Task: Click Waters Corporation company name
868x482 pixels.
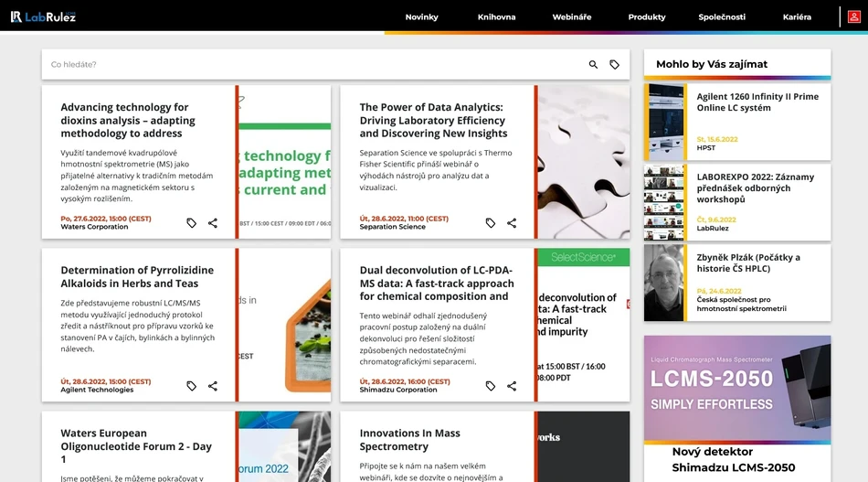Action: pyautogui.click(x=94, y=227)
